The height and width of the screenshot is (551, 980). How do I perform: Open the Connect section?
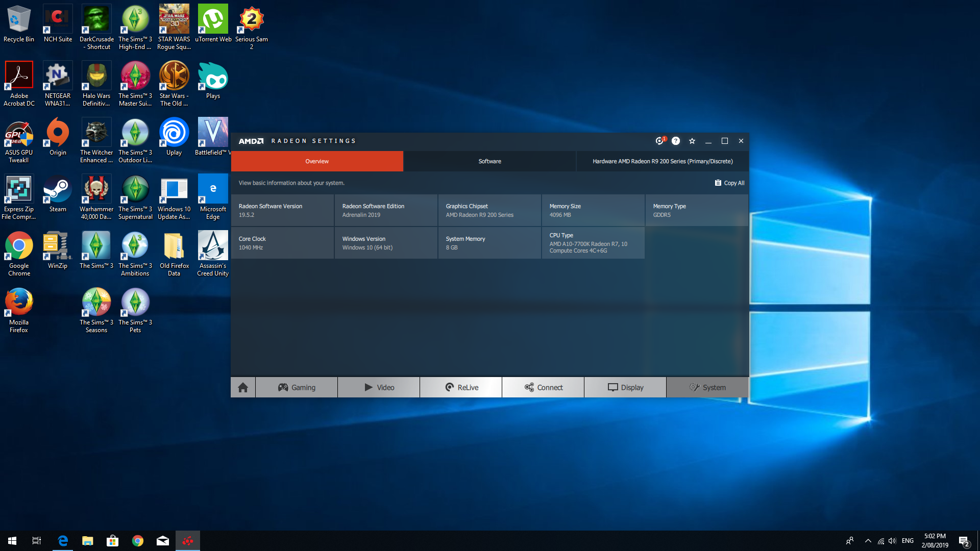pyautogui.click(x=543, y=388)
